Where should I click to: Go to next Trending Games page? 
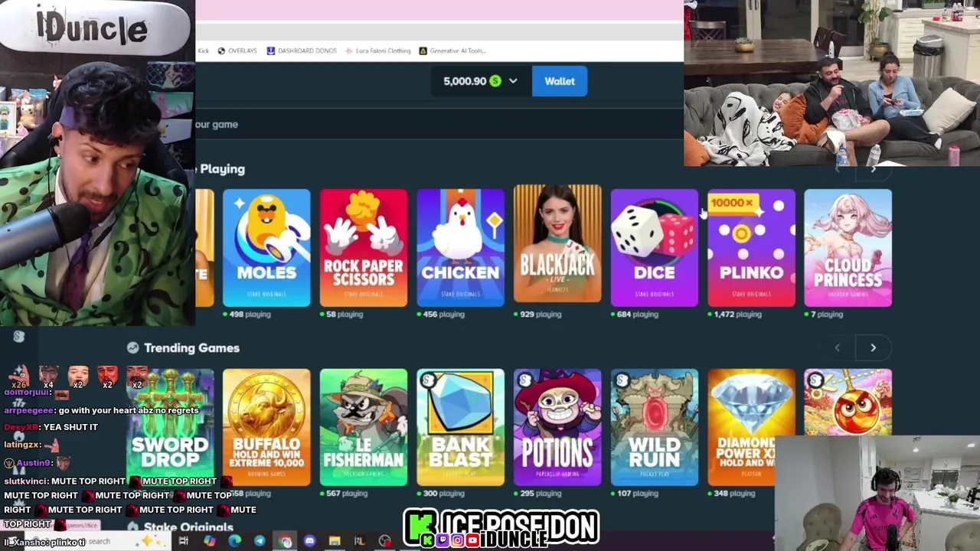(873, 347)
